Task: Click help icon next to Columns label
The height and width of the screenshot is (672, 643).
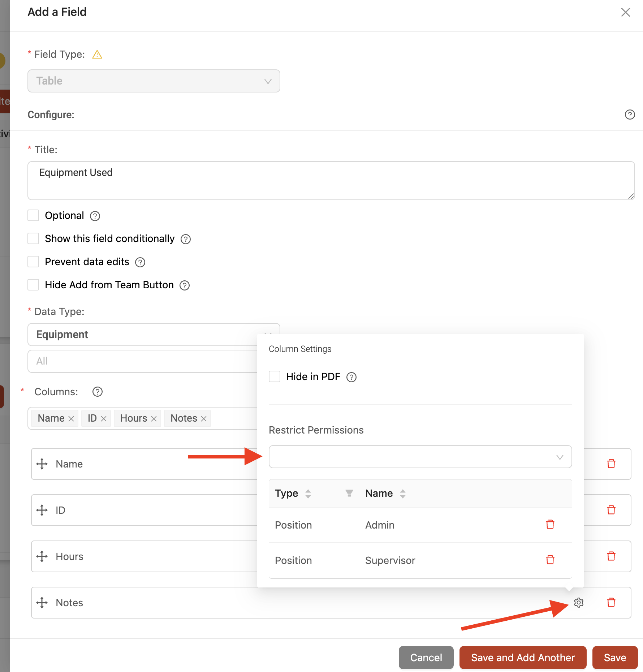Action: [98, 392]
